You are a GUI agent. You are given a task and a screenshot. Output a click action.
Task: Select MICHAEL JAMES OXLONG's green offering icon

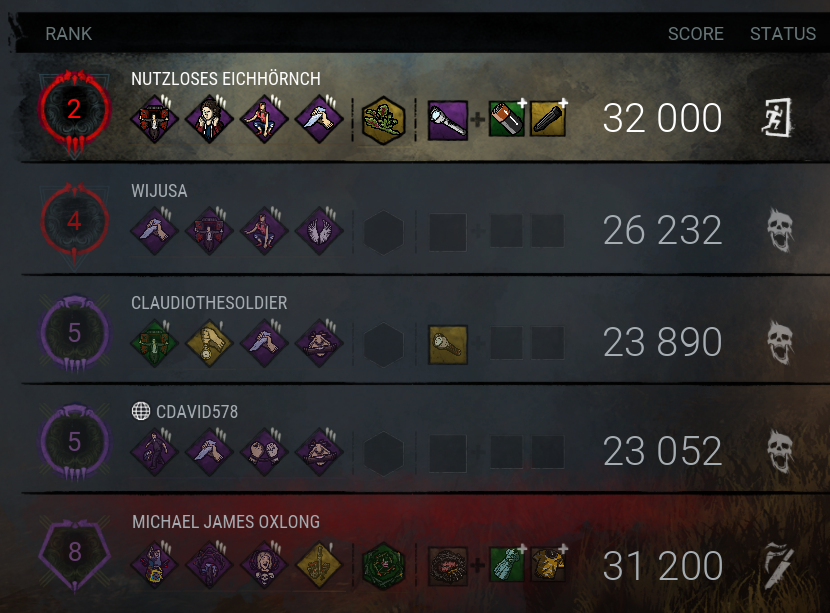click(384, 566)
